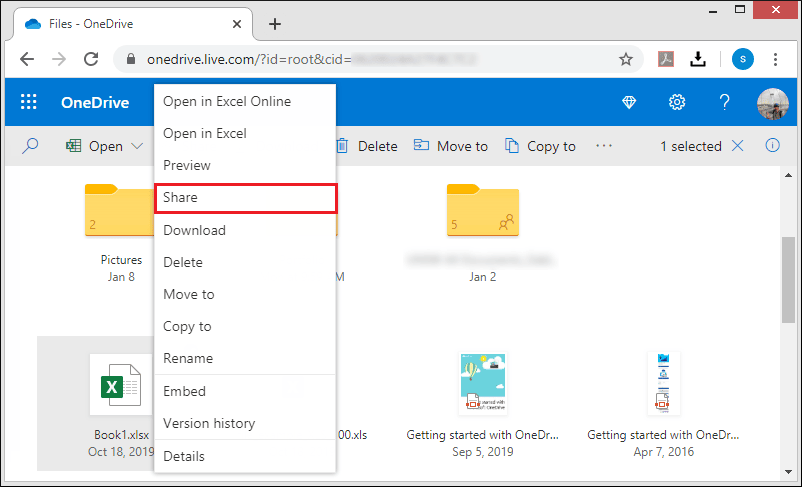Click the Open button with Excel icon

point(94,146)
